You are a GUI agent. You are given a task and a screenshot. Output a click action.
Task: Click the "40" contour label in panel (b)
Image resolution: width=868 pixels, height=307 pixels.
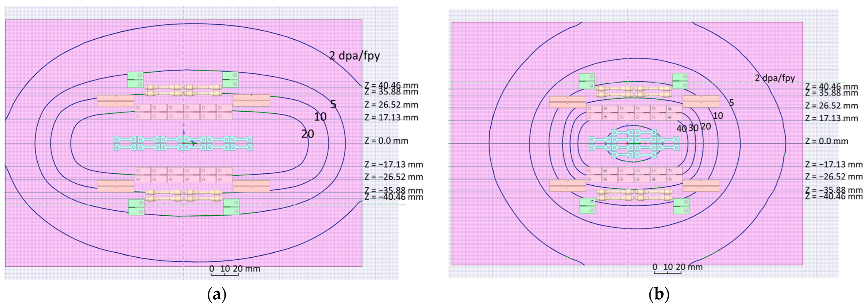(x=681, y=129)
